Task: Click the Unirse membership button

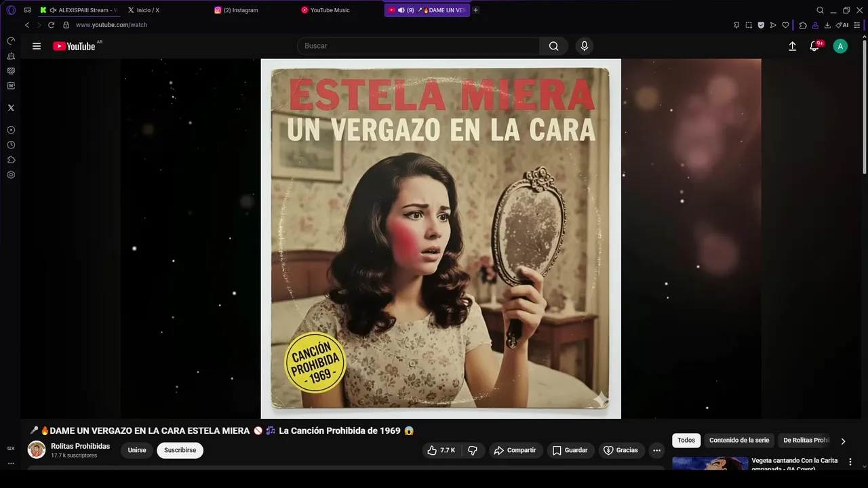Action: point(137,450)
